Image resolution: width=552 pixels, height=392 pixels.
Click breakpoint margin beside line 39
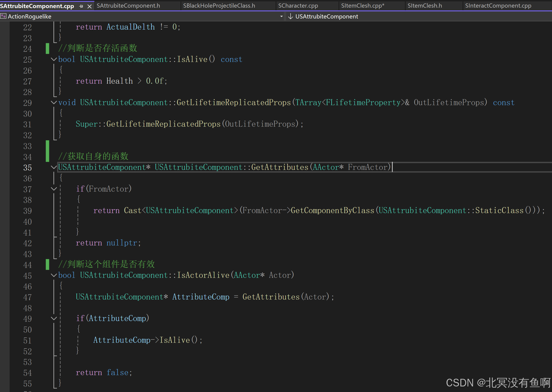point(4,211)
